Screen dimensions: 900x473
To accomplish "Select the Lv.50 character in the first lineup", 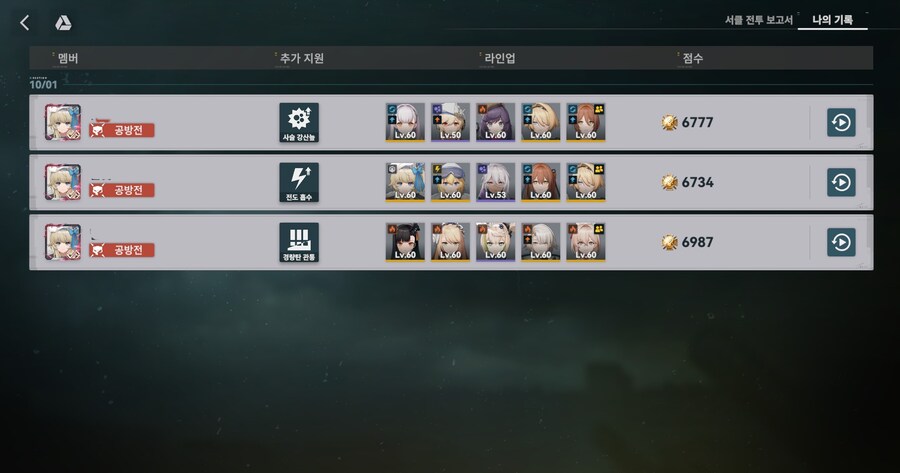I will [x=451, y=122].
